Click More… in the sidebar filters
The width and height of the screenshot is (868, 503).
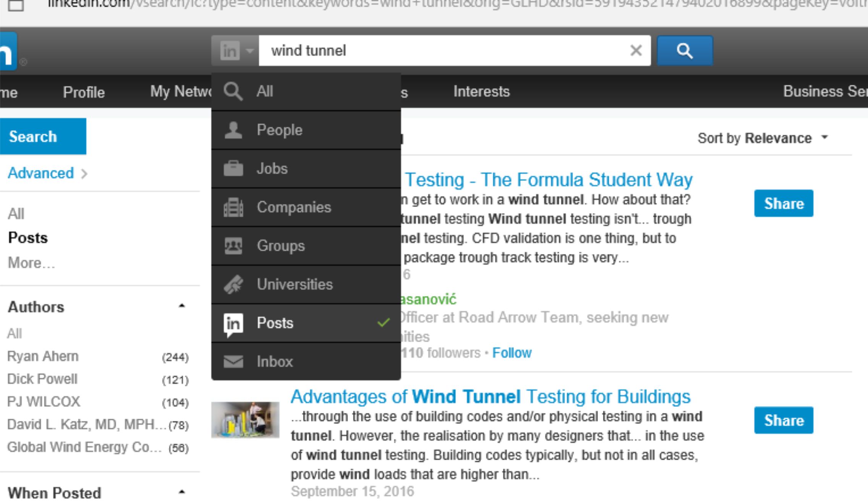click(31, 263)
